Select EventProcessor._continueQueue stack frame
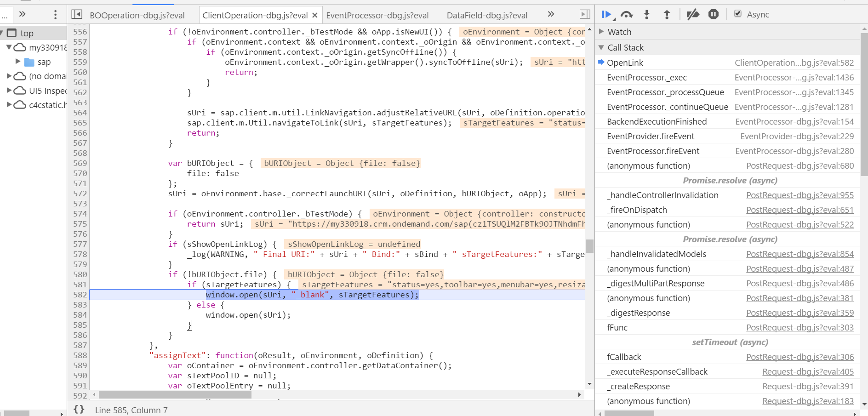This screenshot has width=868, height=416. tap(727, 107)
